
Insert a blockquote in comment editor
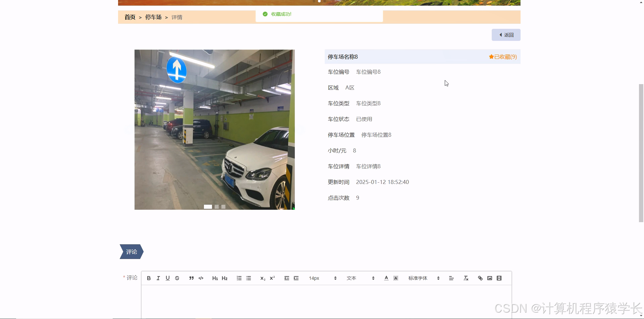pyautogui.click(x=192, y=278)
